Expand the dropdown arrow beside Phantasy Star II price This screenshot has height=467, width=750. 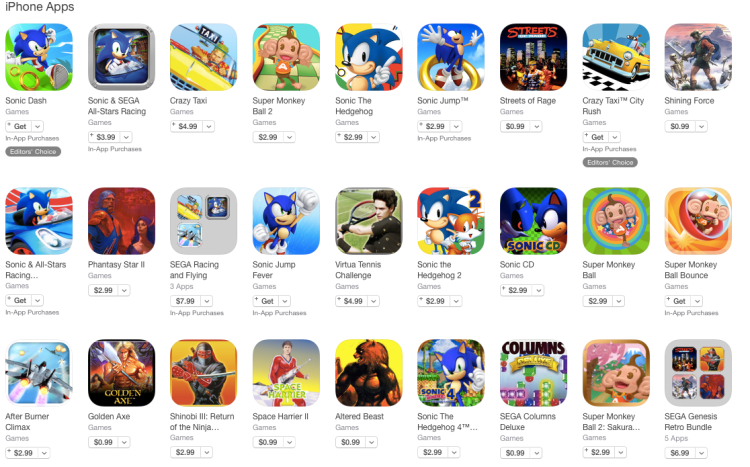point(124,290)
